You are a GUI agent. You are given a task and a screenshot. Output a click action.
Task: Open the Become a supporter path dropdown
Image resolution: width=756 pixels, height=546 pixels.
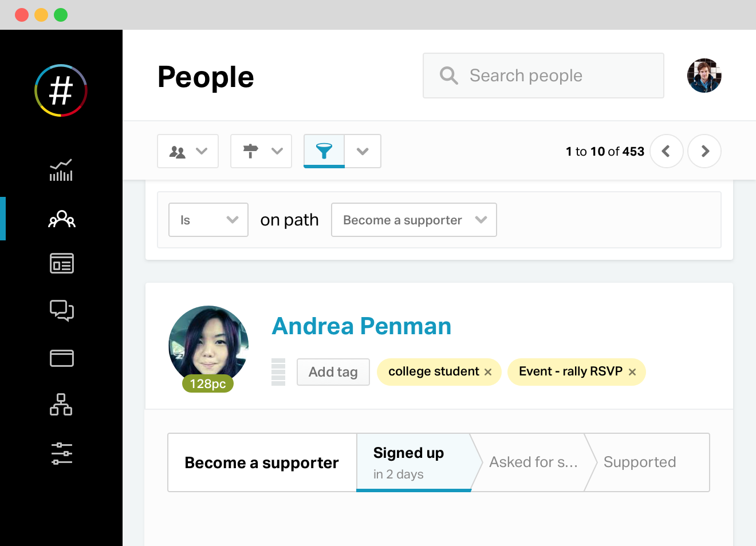pos(414,220)
